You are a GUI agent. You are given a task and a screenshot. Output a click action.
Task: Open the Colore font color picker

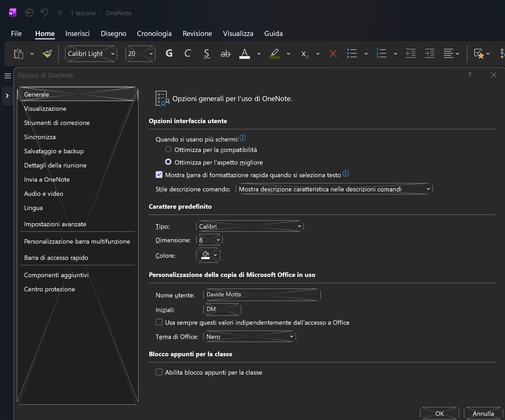208,255
